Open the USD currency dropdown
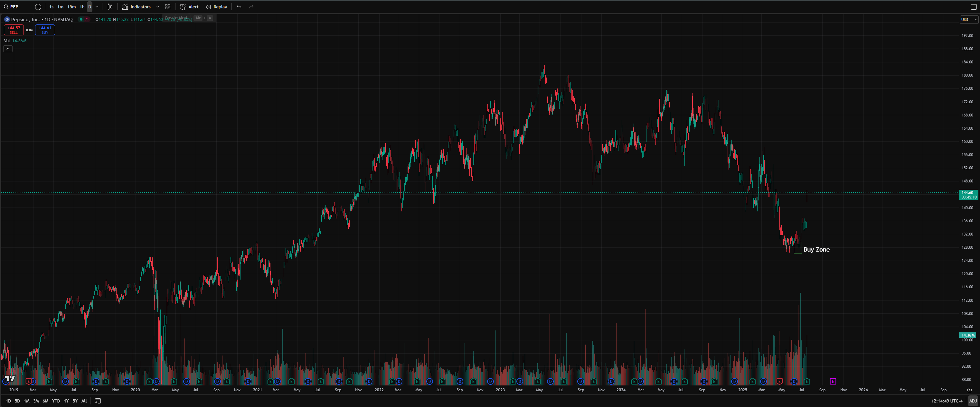This screenshot has width=980, height=407. coord(969,19)
